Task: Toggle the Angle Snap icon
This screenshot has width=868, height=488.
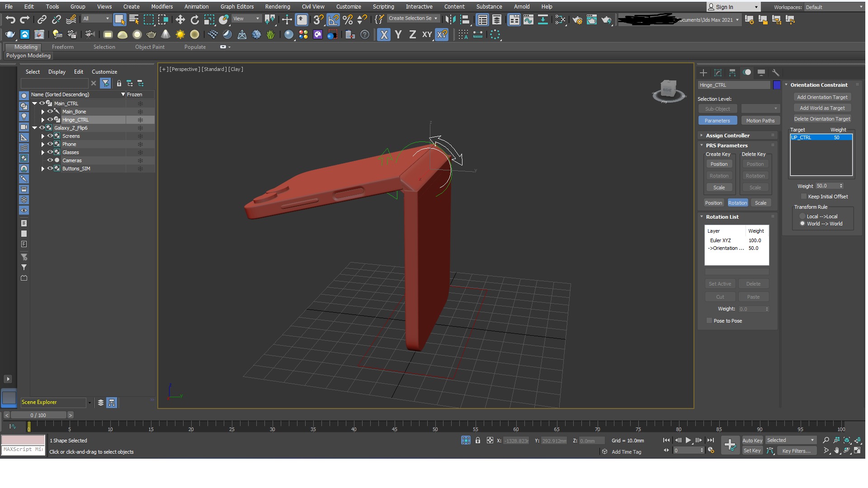Action: pos(333,19)
